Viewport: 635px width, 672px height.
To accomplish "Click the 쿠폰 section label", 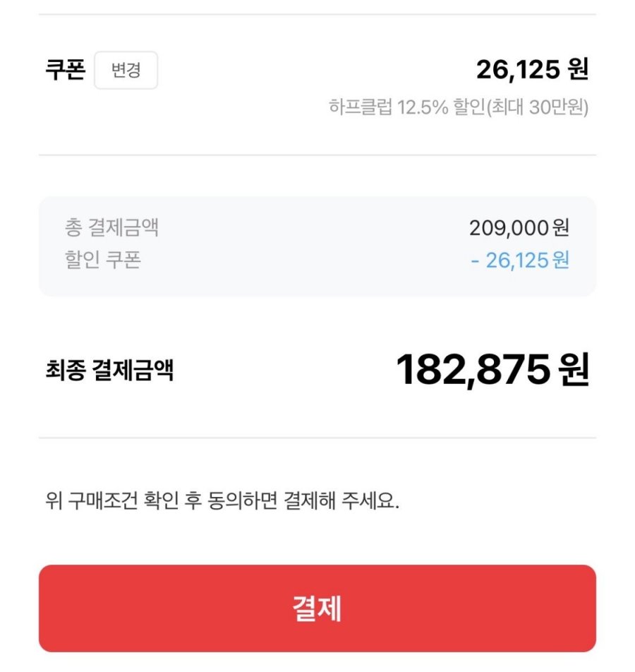I will click(65, 71).
